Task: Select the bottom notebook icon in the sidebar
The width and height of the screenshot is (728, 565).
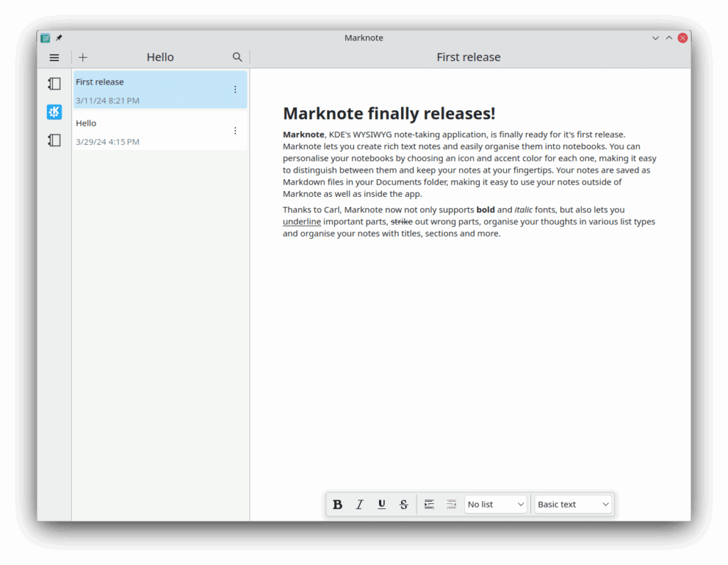Action: [x=54, y=140]
